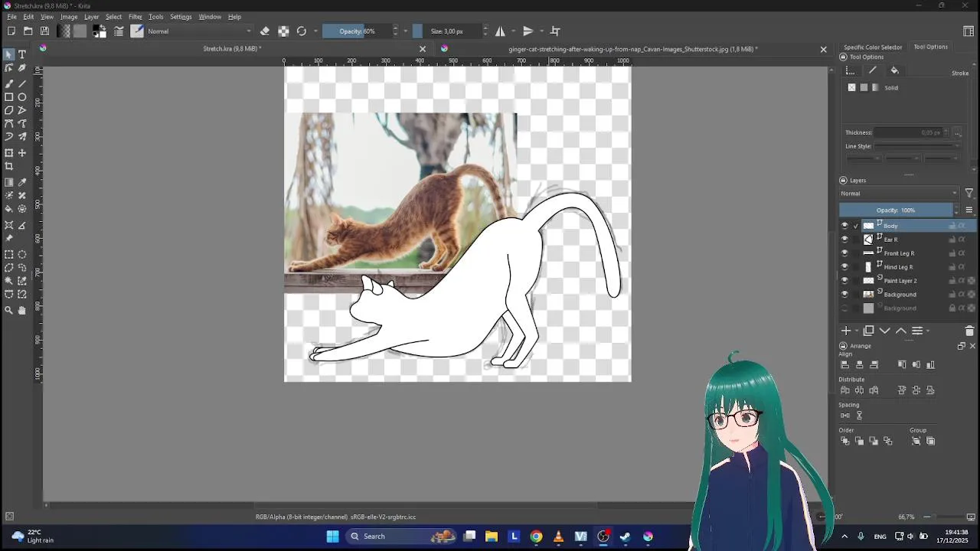The image size is (980, 551).
Task: Open the Settings menu
Action: tap(181, 17)
